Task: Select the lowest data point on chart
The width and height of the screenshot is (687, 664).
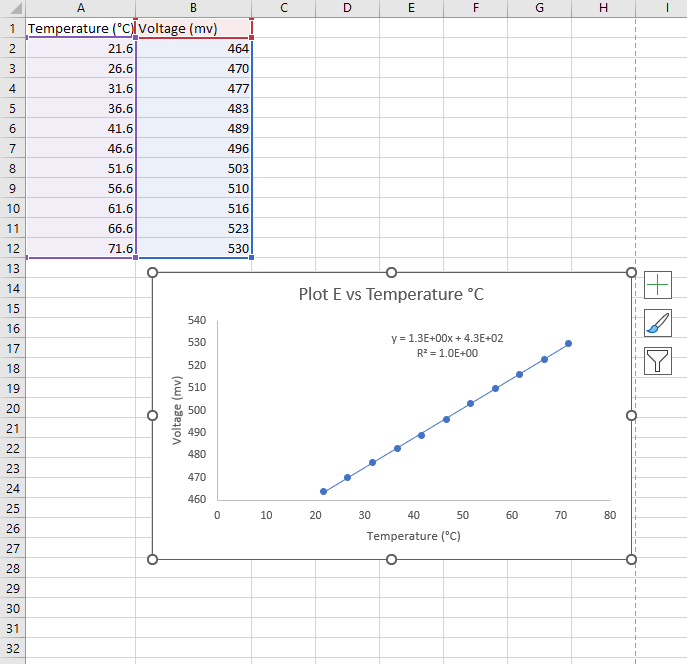Action: pyautogui.click(x=323, y=491)
